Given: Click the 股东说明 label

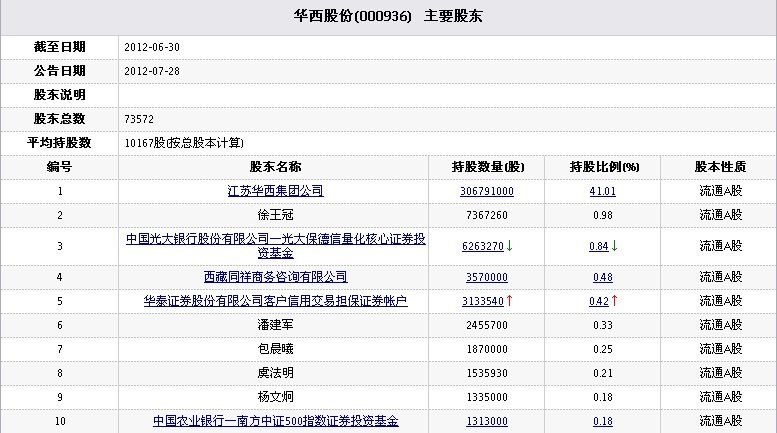Looking at the screenshot, I should coord(59,95).
